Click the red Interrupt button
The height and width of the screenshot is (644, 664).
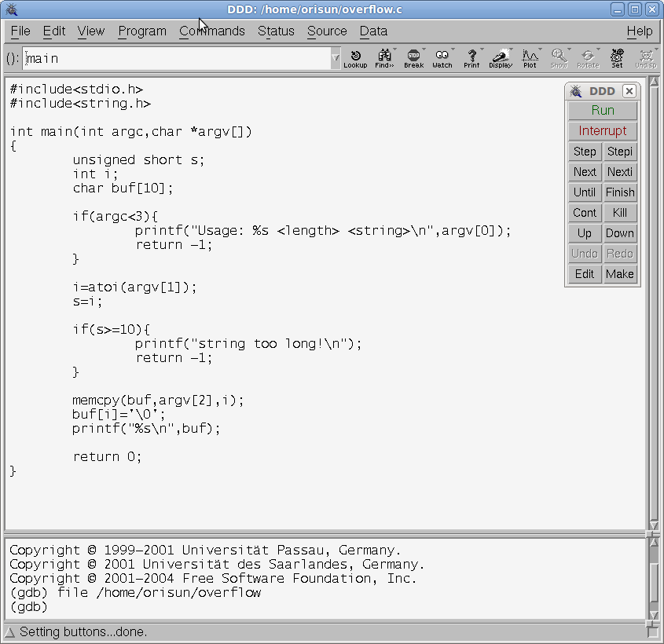[603, 130]
